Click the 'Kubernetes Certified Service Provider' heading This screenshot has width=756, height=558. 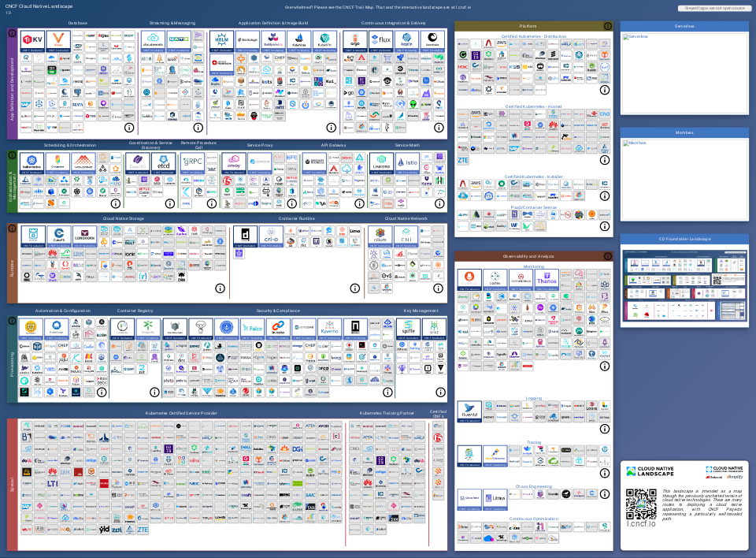[181, 413]
